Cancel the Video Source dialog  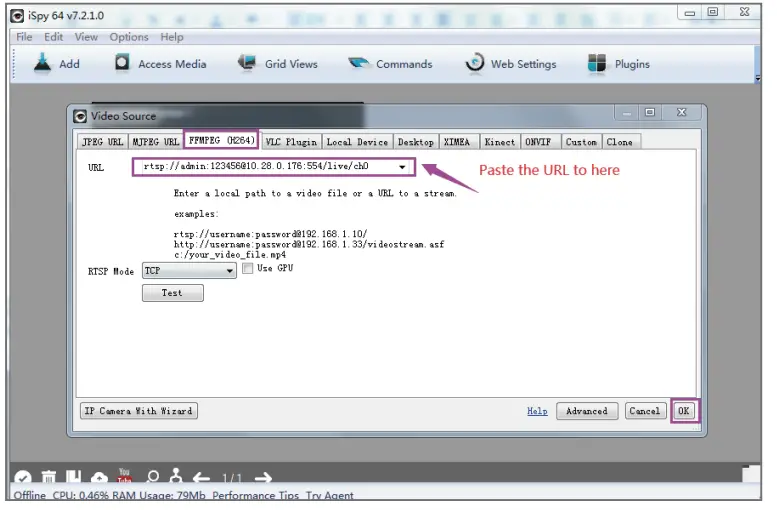645,411
